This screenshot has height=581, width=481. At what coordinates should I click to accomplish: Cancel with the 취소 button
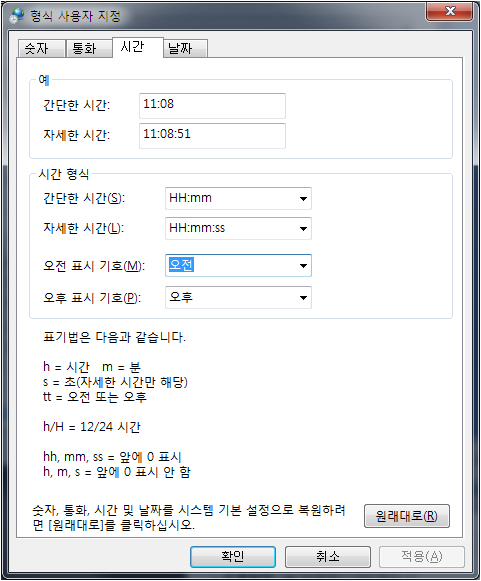pyautogui.click(x=328, y=557)
